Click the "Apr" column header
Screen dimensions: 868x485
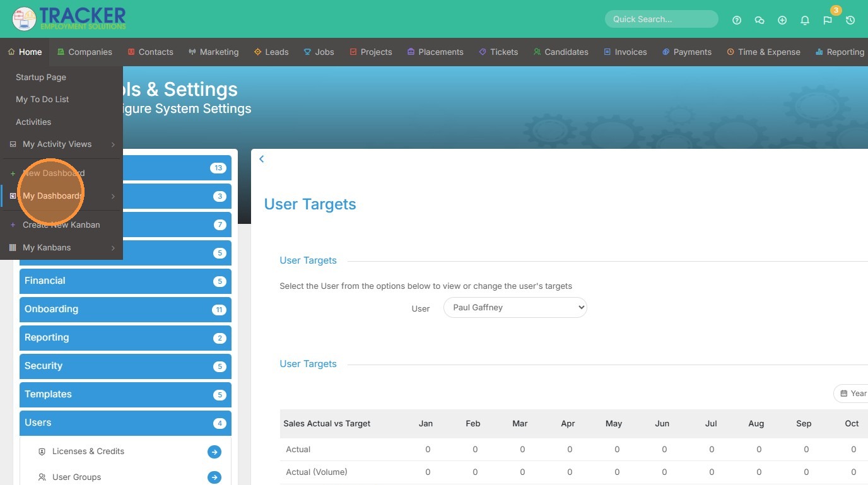(x=568, y=424)
